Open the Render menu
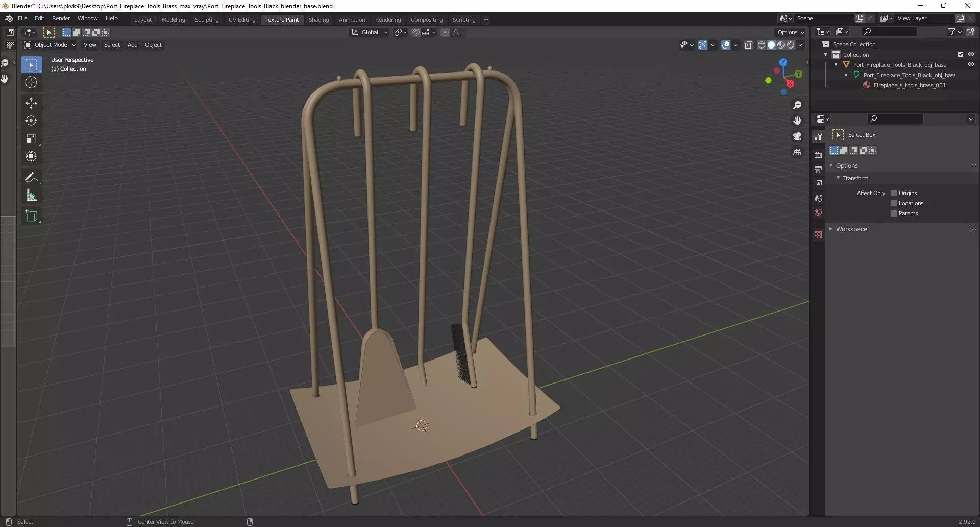The image size is (980, 527). click(x=61, y=18)
